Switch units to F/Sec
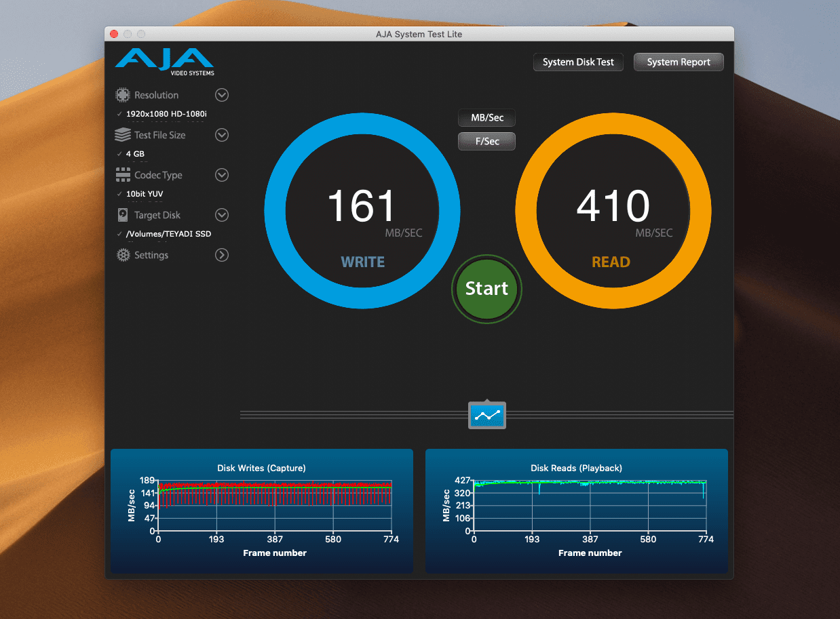This screenshot has width=840, height=619. click(487, 142)
